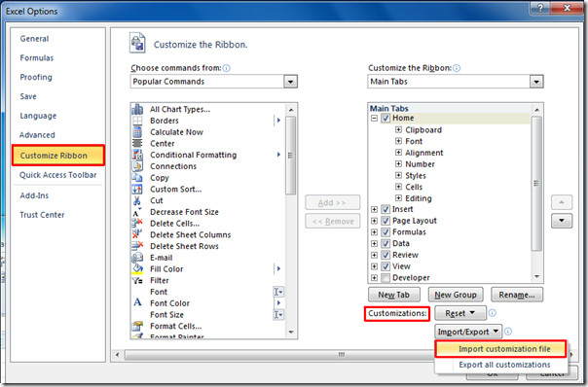Screen dimensions: 588x387
Task: Select the Filter funnel icon
Action: 137,280
